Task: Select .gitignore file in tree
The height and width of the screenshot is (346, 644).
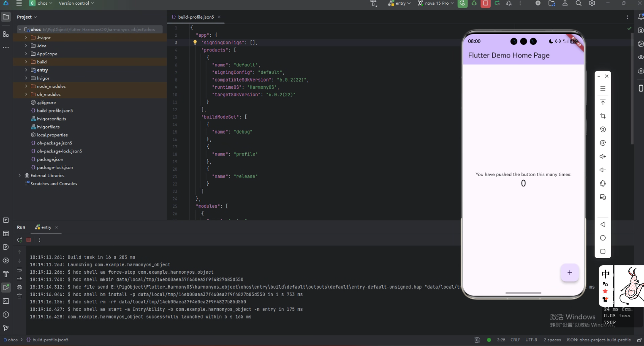Action: coord(46,103)
